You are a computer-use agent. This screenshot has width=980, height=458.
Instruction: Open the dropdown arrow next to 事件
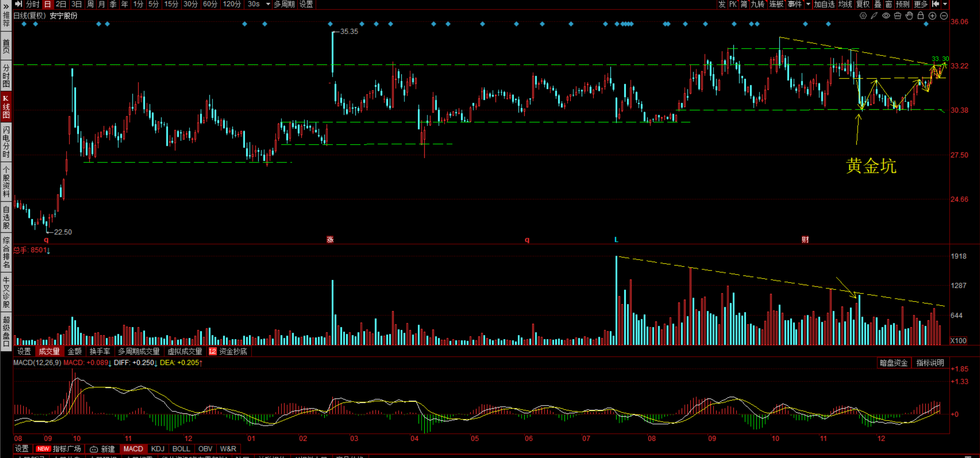[x=808, y=4]
